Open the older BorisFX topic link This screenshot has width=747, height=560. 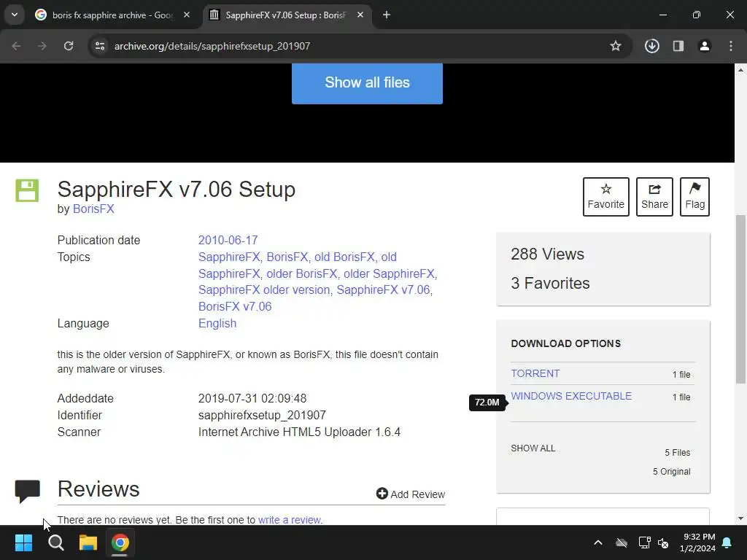tap(301, 273)
